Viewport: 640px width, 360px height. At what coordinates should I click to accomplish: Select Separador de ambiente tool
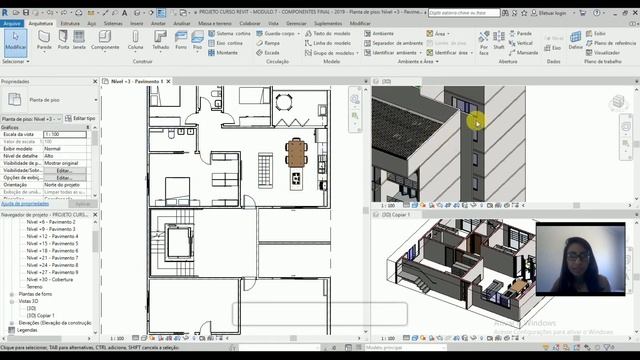pyautogui.click(x=393, y=43)
